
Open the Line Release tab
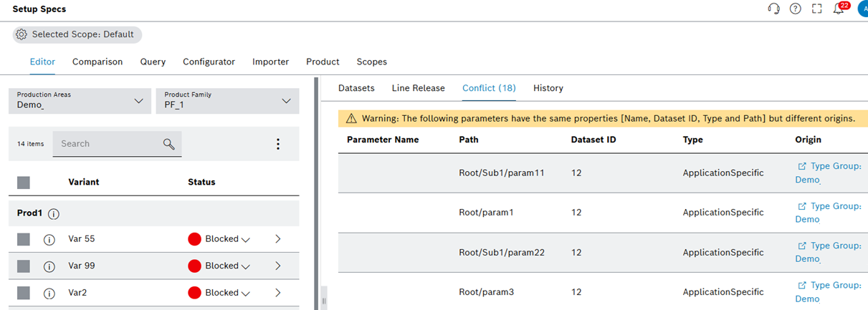pos(418,88)
